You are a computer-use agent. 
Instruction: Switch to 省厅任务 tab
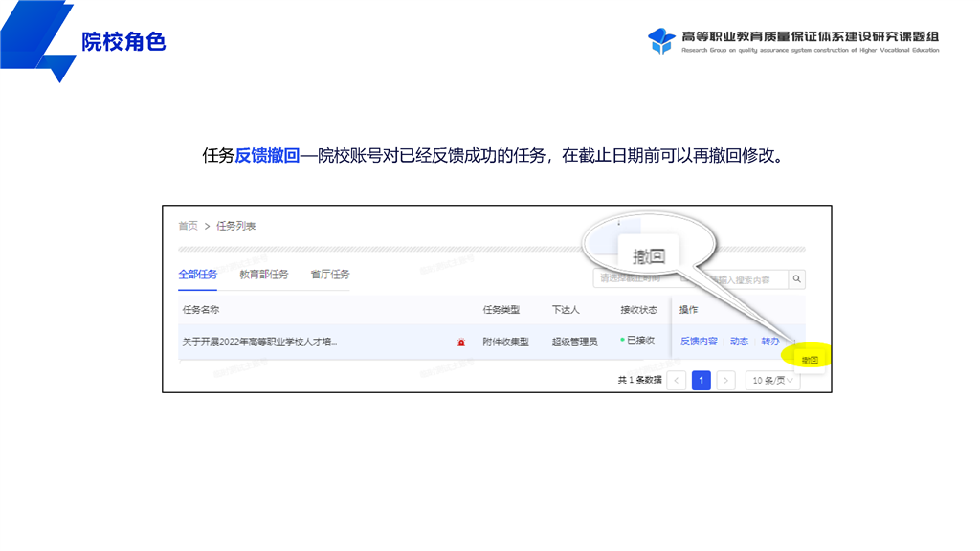click(x=330, y=275)
